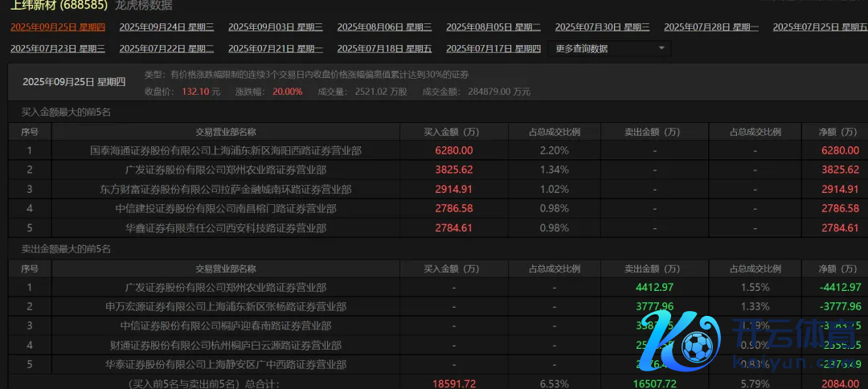Select 东方财富证券 拉萨金融城南环路 row
868x389 pixels.
pyautogui.click(x=226, y=190)
